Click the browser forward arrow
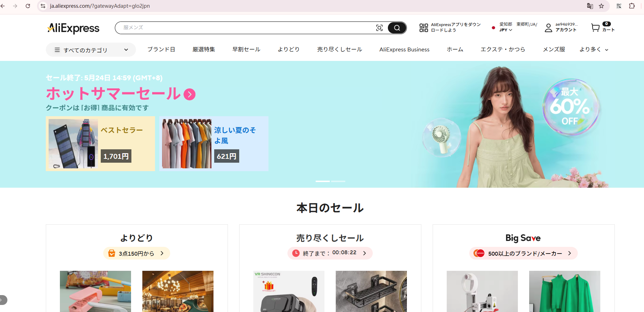Screen dimensions: 644x312 [15, 6]
